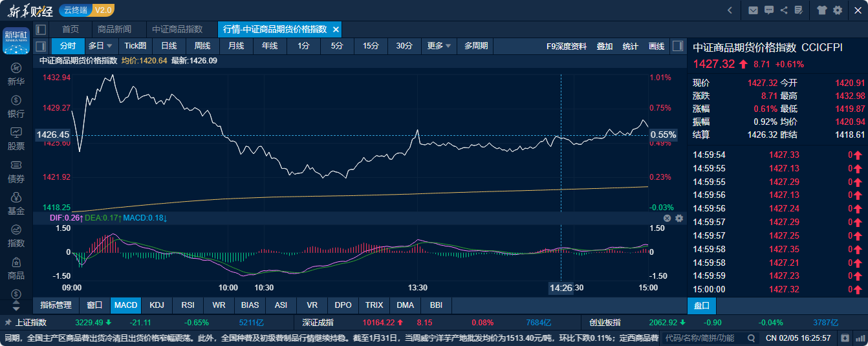The image size is (868, 346).
Task: Open MACD indicator settings gear
Action: (679, 219)
